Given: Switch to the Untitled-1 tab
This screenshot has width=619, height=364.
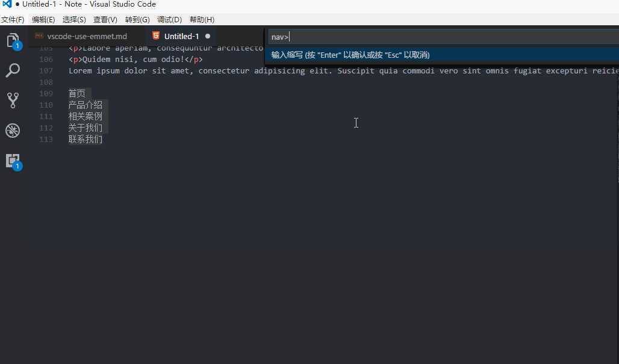Looking at the screenshot, I should pos(181,36).
